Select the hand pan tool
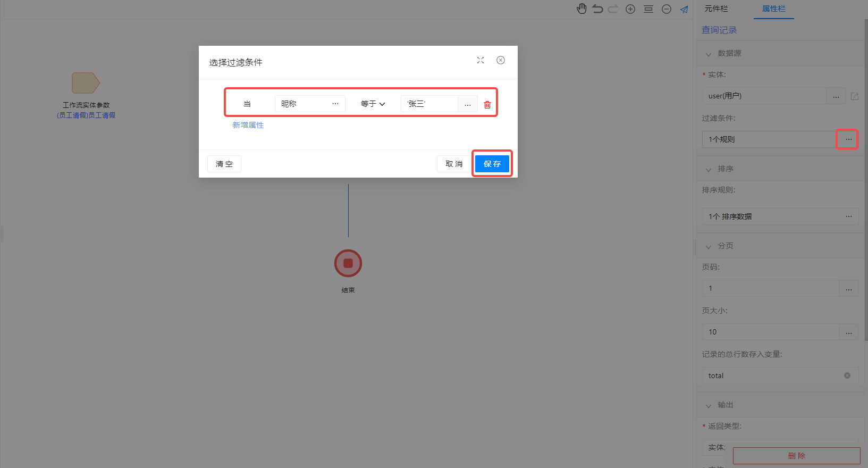Viewport: 868px width, 468px height. [x=582, y=9]
